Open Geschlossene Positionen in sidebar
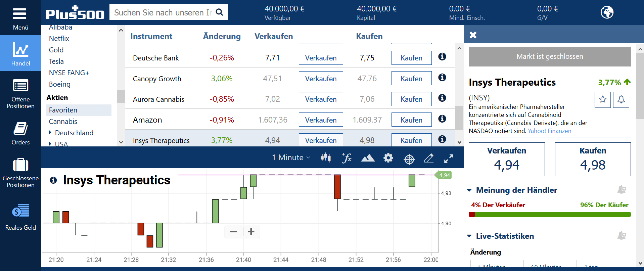The image size is (644, 271). pos(20,173)
